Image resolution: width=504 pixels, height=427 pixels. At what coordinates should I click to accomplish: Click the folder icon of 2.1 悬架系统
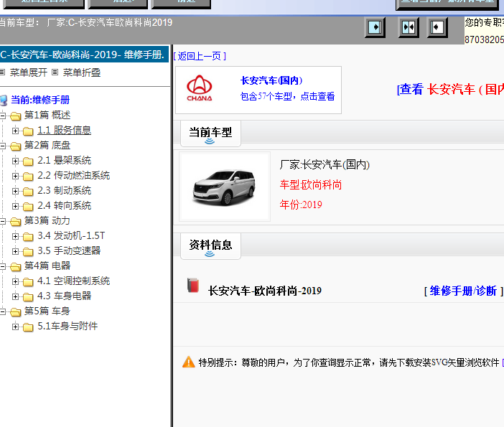pyautogui.click(x=28, y=161)
